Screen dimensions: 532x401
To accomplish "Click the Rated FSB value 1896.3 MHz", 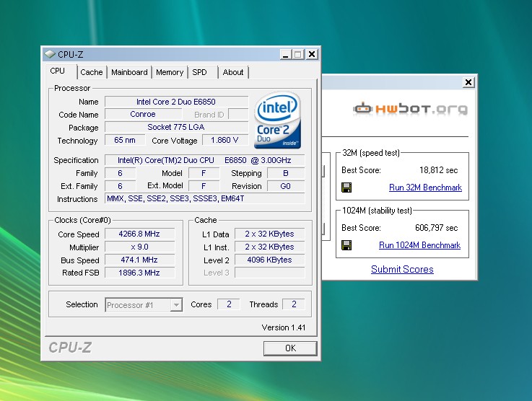I will pyautogui.click(x=139, y=273).
